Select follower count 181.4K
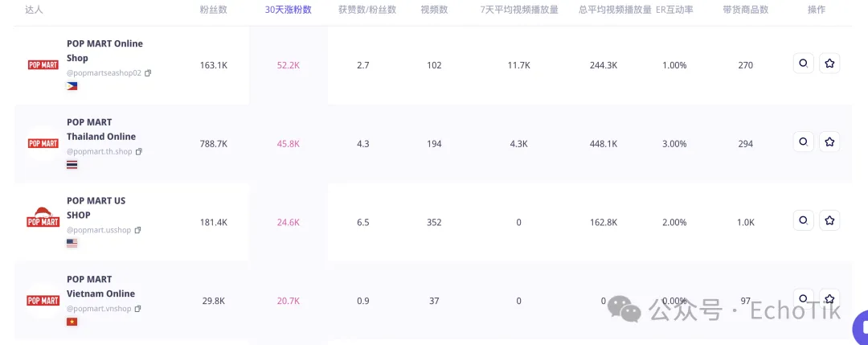Image resolution: width=868 pixels, height=345 pixels. [214, 223]
